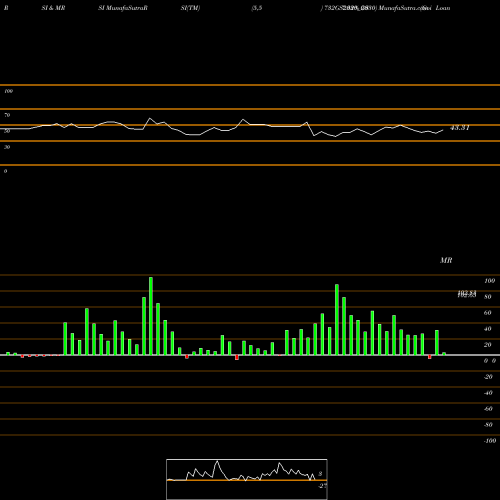Click the MR axis label 60
Image resolution: width=500 pixels, height=500 pixels.
tap(488, 313)
